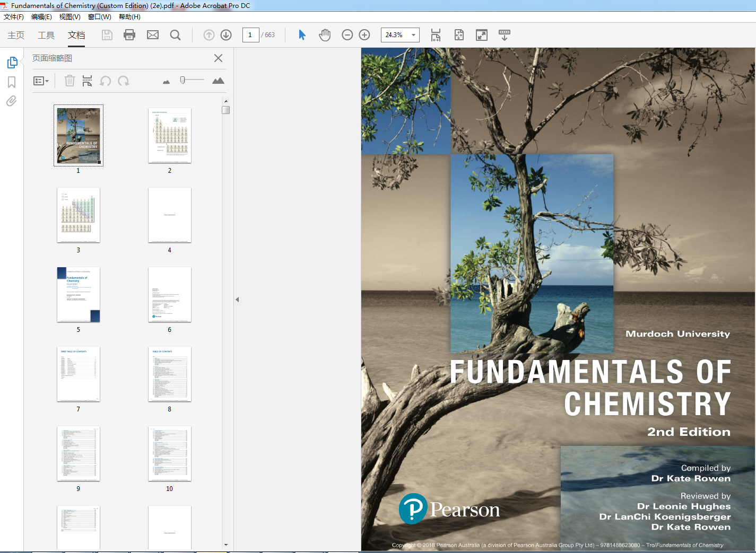This screenshot has width=756, height=553.
Task: Switch to the 文档 tab
Action: click(x=76, y=35)
